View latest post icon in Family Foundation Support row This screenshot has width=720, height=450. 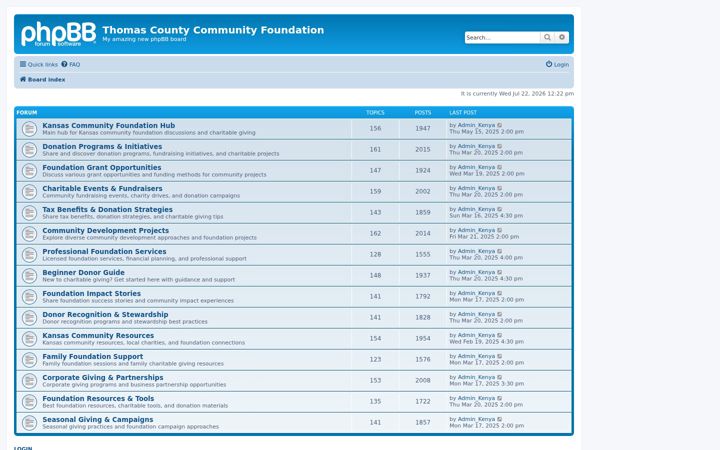pos(500,356)
